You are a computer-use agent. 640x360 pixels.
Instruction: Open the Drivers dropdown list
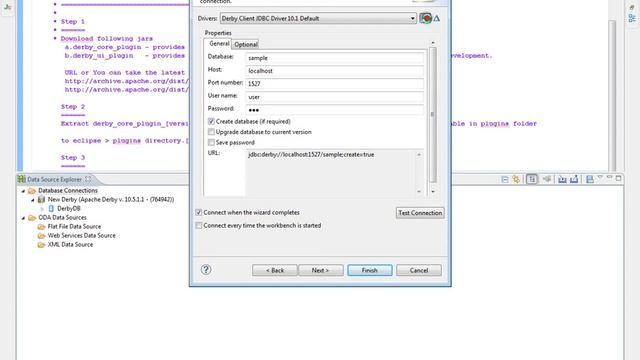pos(412,18)
